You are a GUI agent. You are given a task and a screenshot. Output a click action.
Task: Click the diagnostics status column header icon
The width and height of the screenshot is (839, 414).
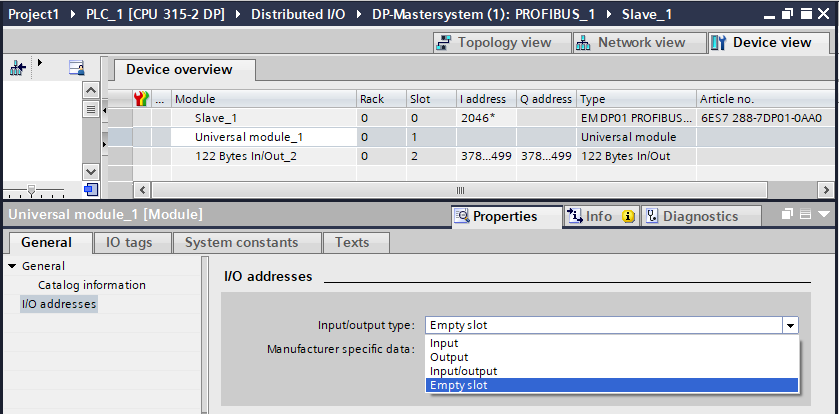(x=142, y=99)
